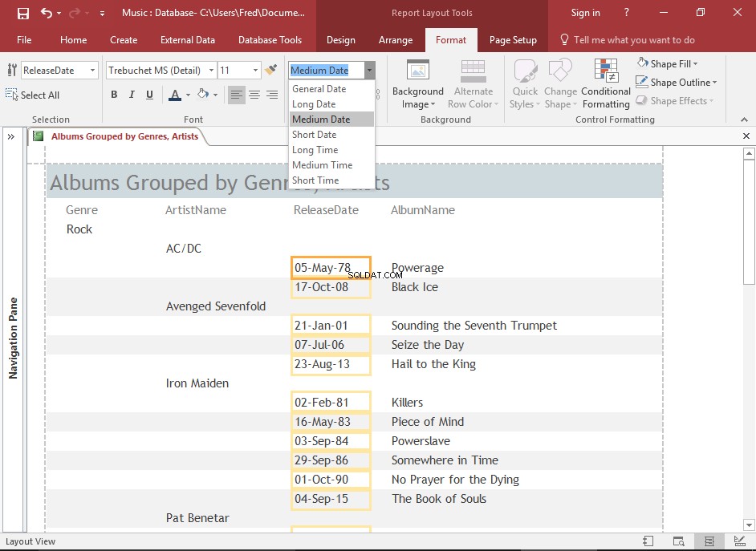This screenshot has height=551, width=756.
Task: Click the 05-May-78 date field
Action: point(331,268)
